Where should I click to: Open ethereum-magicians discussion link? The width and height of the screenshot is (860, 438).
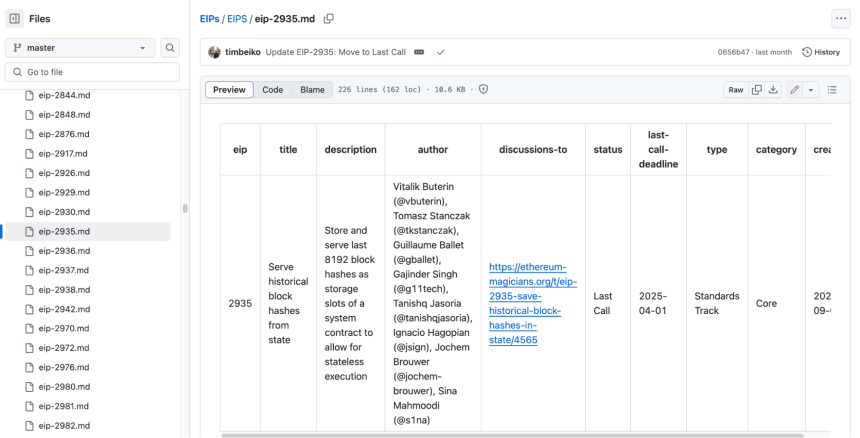533,303
